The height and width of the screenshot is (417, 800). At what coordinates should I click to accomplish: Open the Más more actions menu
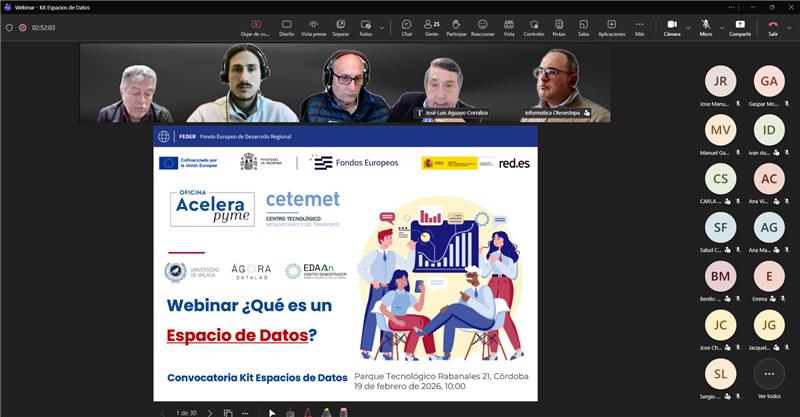[640, 27]
